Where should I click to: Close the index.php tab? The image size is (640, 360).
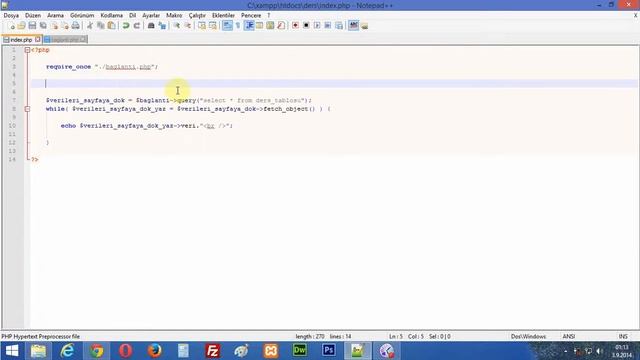(x=38, y=39)
